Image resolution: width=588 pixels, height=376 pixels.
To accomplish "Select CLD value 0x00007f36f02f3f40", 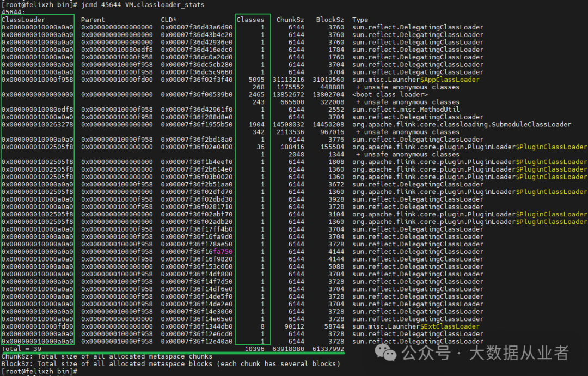I will (x=197, y=80).
